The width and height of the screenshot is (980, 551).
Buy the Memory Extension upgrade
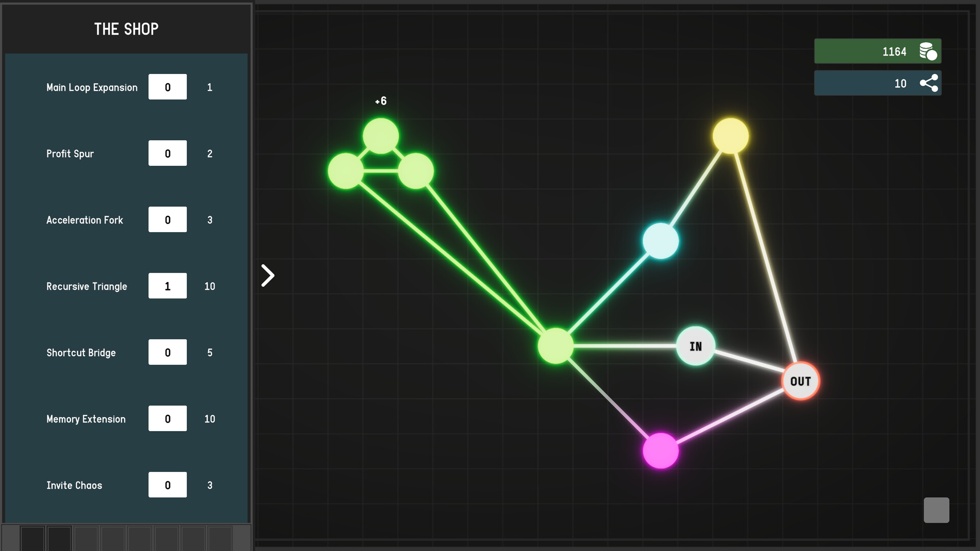[167, 418]
